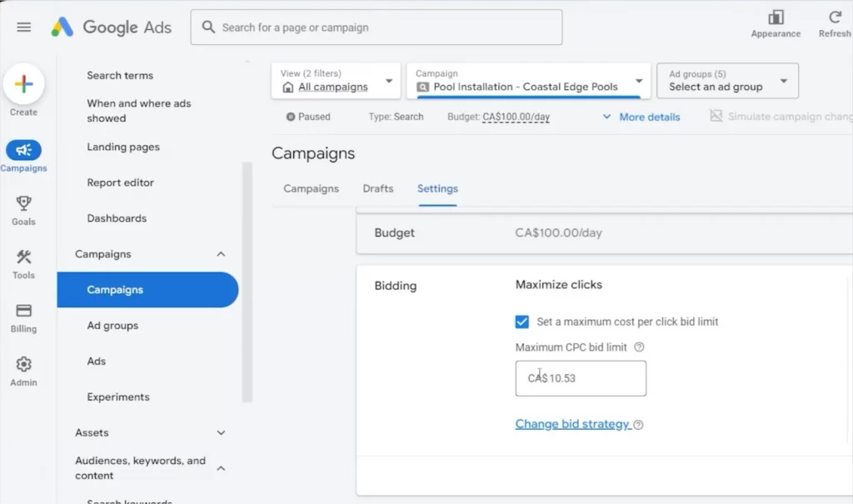Click the Maximum CPC bid limit field
853x504 pixels.
tap(581, 378)
